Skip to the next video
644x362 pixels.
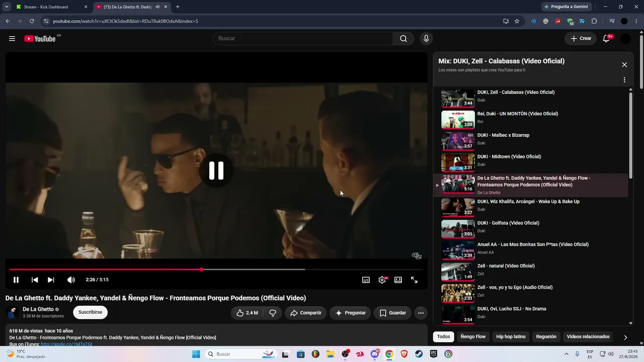(51, 280)
